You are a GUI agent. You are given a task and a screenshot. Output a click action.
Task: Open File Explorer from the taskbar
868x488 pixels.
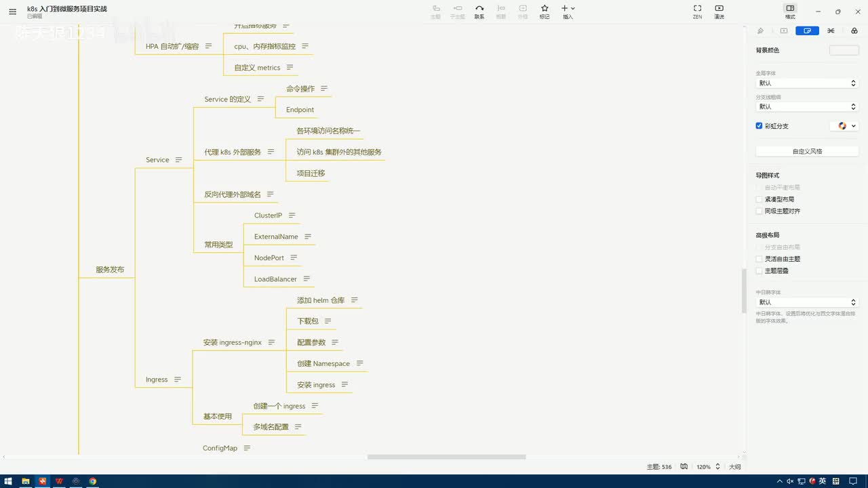[26, 481]
